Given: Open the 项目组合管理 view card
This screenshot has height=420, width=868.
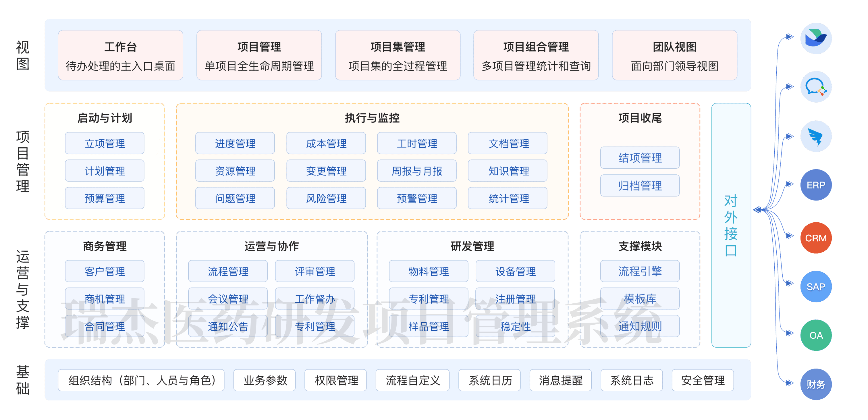Looking at the screenshot, I should 536,55.
